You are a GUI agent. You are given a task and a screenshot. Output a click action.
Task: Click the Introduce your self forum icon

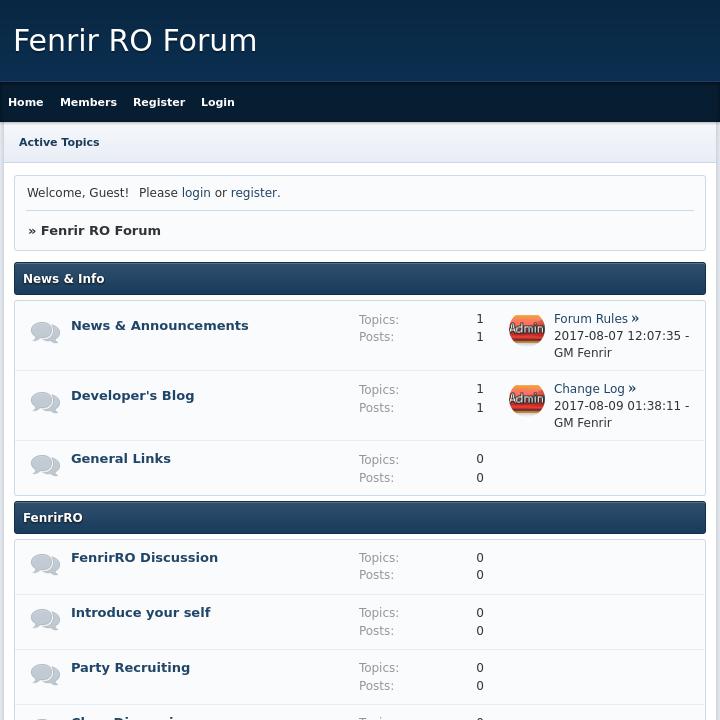coord(45,619)
